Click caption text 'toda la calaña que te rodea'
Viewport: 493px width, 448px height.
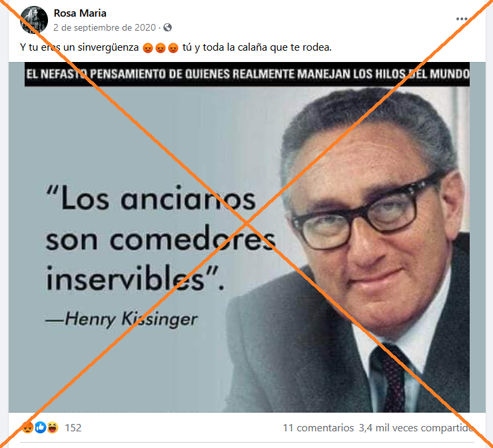[267, 47]
